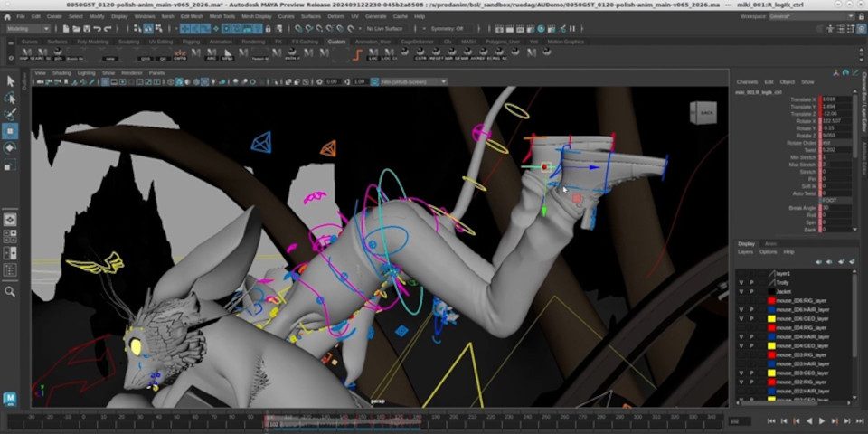The height and width of the screenshot is (434, 868).
Task: Toggle playback P for mouse_004:GEO_layer
Action: 752,345
